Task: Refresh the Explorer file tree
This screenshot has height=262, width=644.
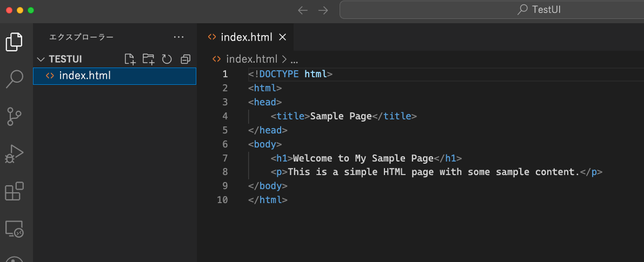Action: [167, 59]
